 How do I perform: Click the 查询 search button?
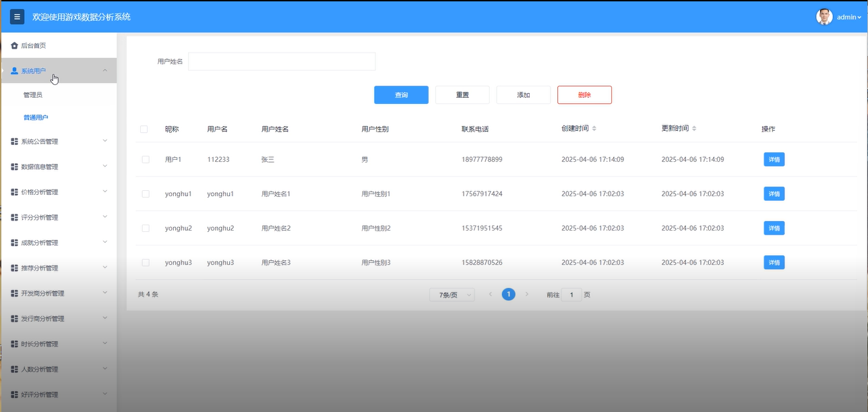coord(400,94)
